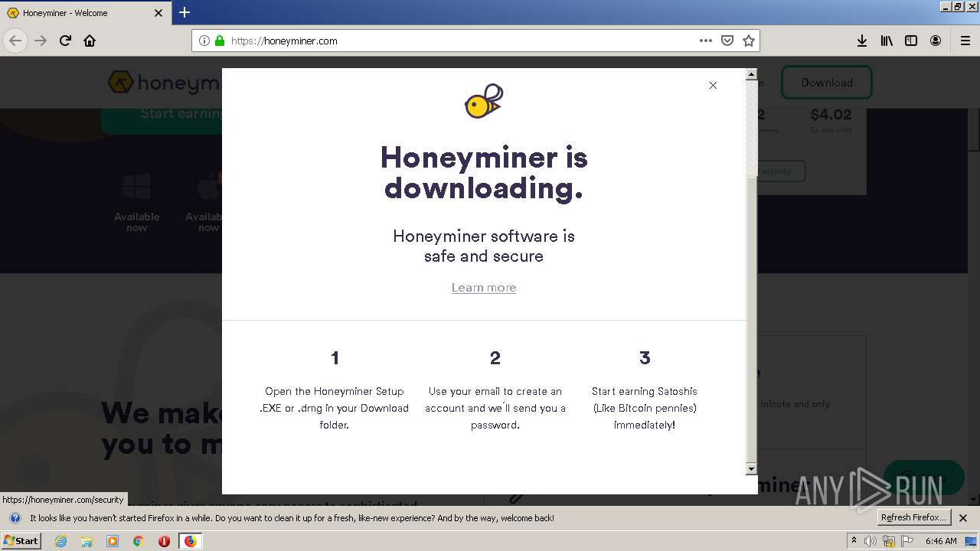980x551 pixels.
Task: Launch Opera from the taskbar
Action: click(x=164, y=541)
